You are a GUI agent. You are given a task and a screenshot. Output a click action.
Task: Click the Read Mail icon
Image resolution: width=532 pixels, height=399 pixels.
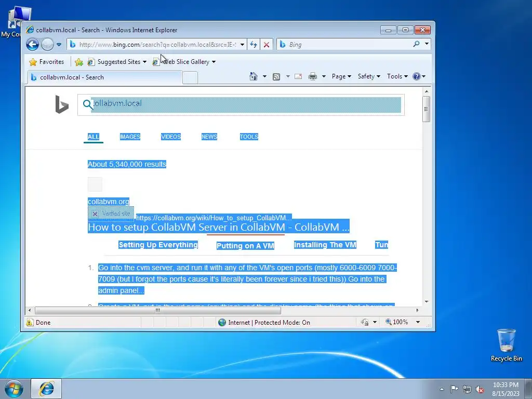pos(298,77)
